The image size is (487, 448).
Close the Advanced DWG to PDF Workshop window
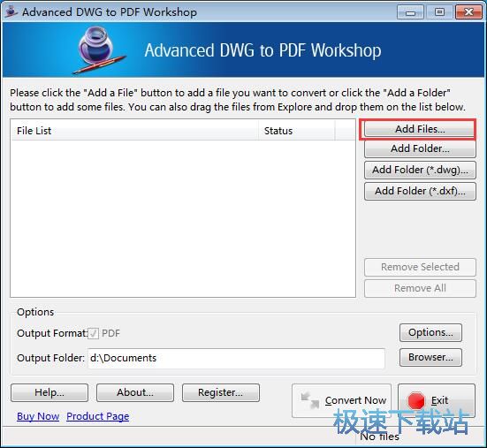pyautogui.click(x=468, y=12)
